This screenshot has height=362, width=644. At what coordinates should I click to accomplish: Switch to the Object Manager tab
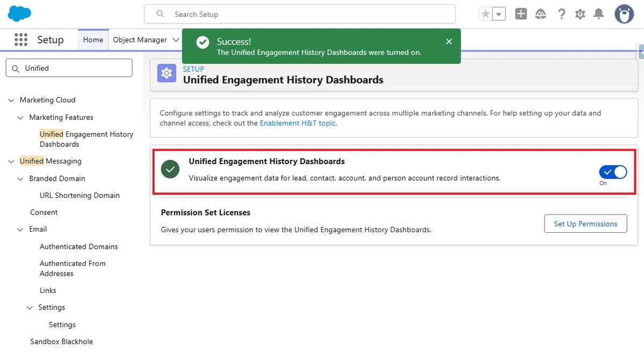pos(140,40)
